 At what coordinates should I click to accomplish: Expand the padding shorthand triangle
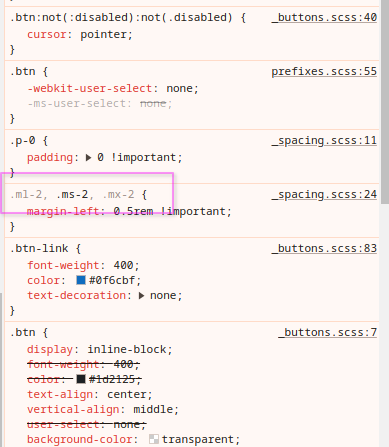[88, 157]
